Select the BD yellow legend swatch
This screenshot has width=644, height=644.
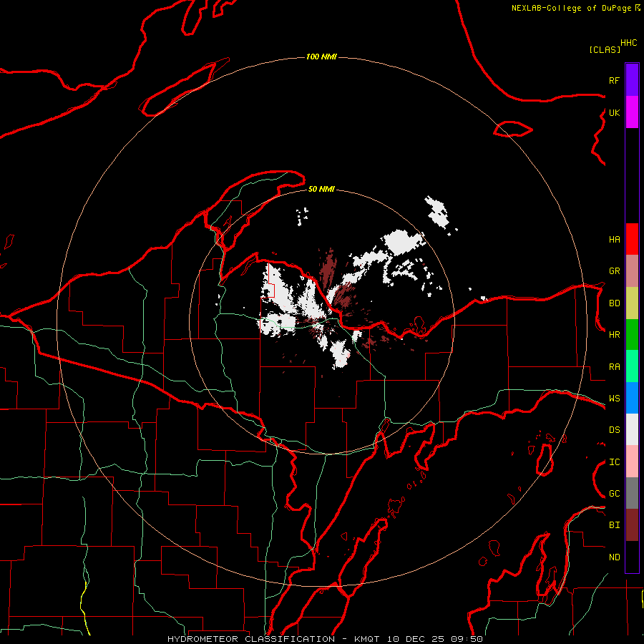click(x=632, y=303)
